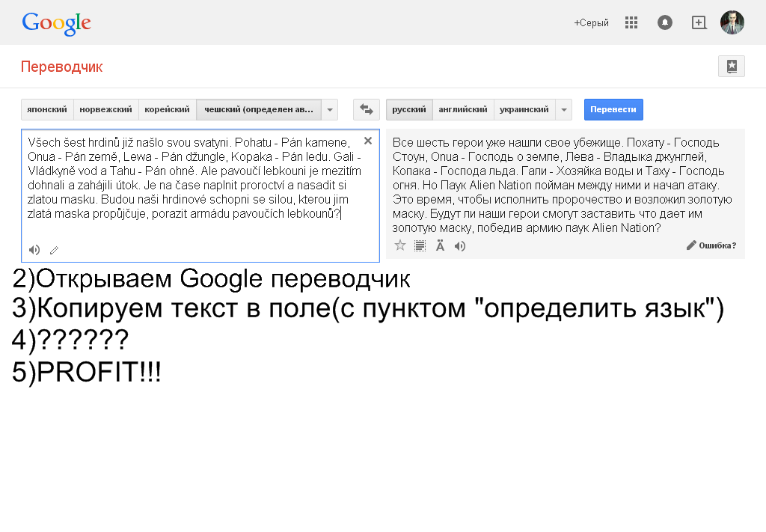
Task: Select японский as source language
Action: click(47, 109)
